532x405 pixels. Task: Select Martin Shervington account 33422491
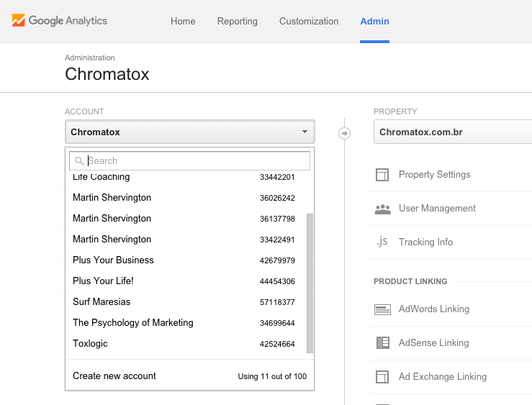pos(184,240)
